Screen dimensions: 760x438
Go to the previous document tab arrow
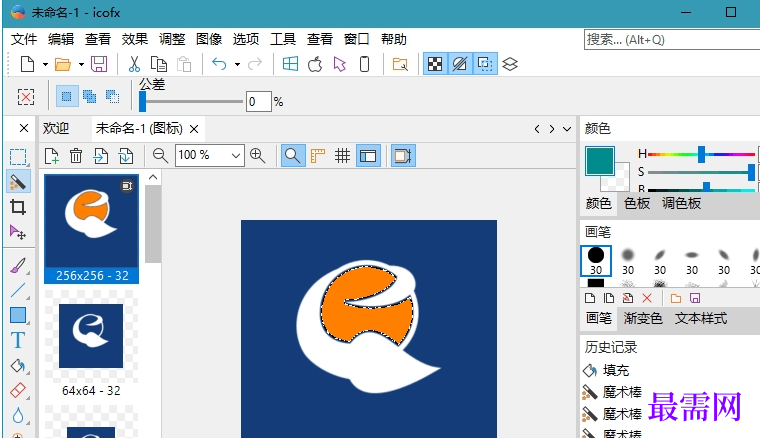pyautogui.click(x=537, y=129)
